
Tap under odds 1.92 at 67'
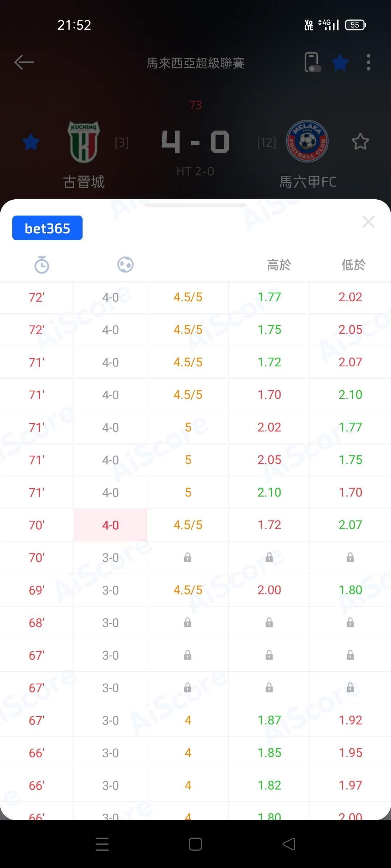pyautogui.click(x=350, y=720)
